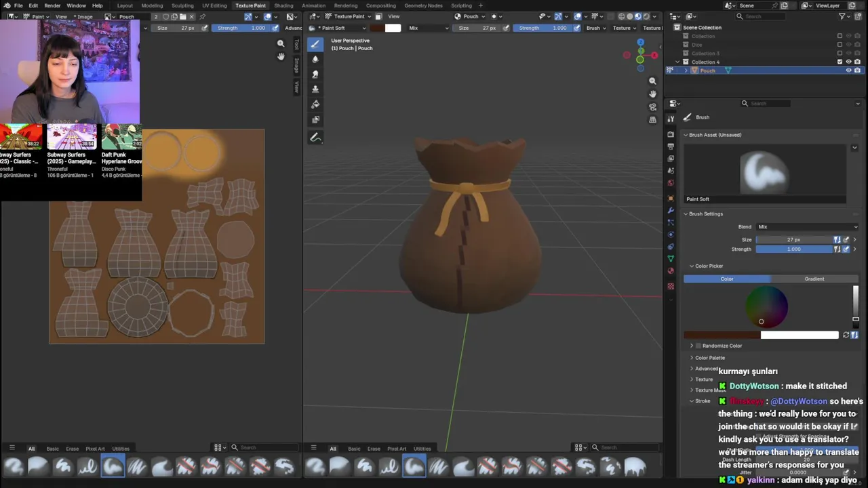Switch to the Sculpting workspace tab
Image resolution: width=868 pixels, height=488 pixels.
(x=182, y=5)
